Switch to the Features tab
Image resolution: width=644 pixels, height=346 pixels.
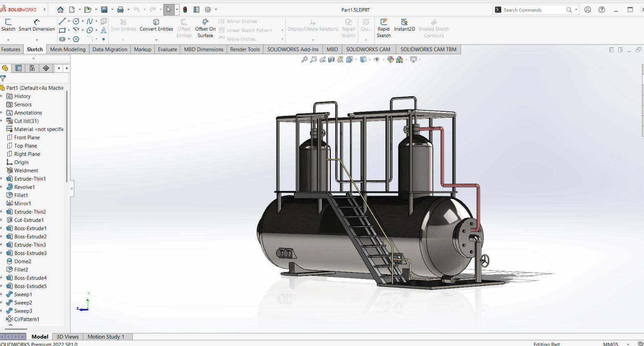coord(11,49)
